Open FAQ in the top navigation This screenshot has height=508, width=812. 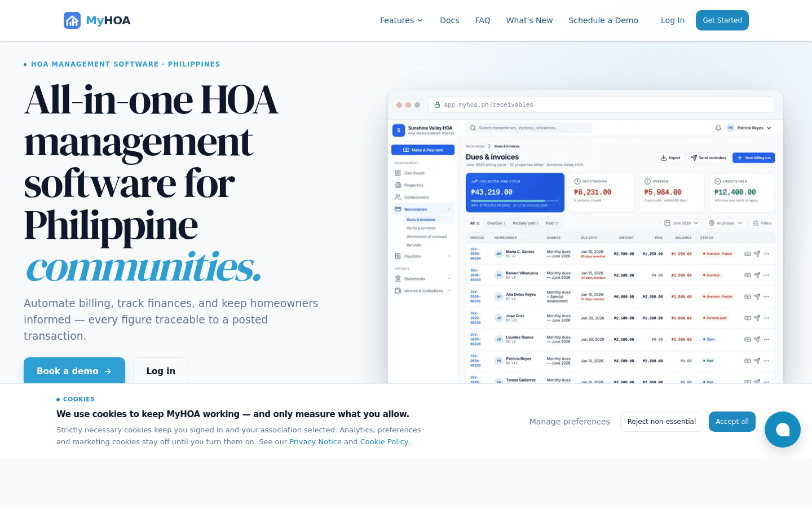pyautogui.click(x=483, y=20)
